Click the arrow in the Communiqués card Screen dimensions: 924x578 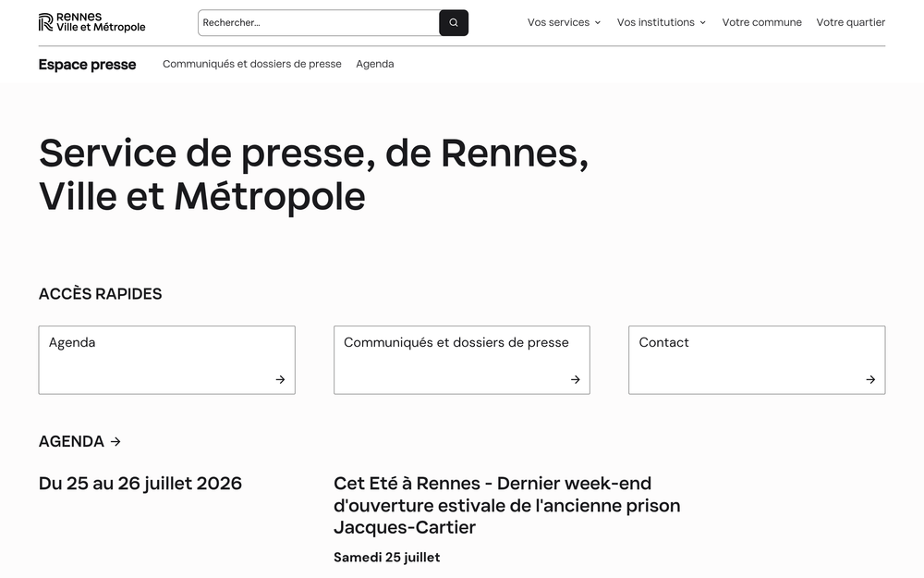[576, 379]
